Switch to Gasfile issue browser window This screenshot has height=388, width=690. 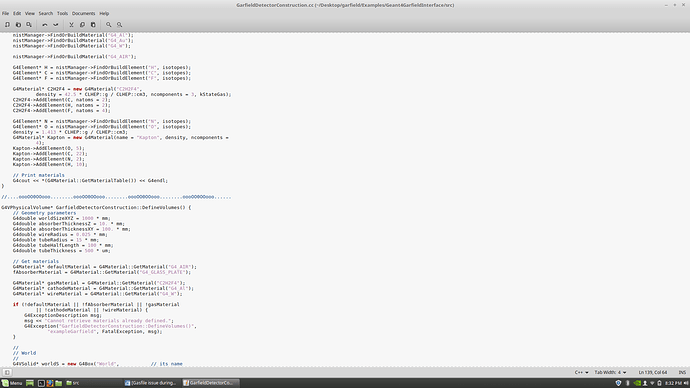[151, 383]
